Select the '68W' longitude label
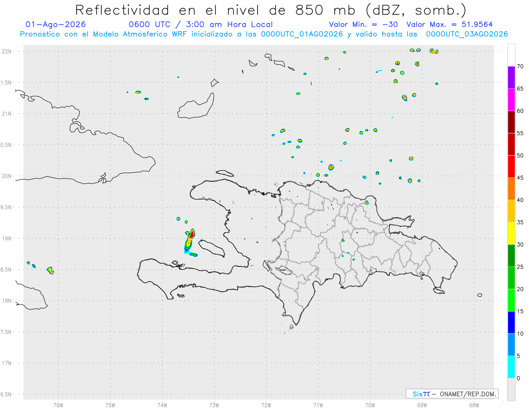The height and width of the screenshot is (411, 532). pyautogui.click(x=473, y=405)
